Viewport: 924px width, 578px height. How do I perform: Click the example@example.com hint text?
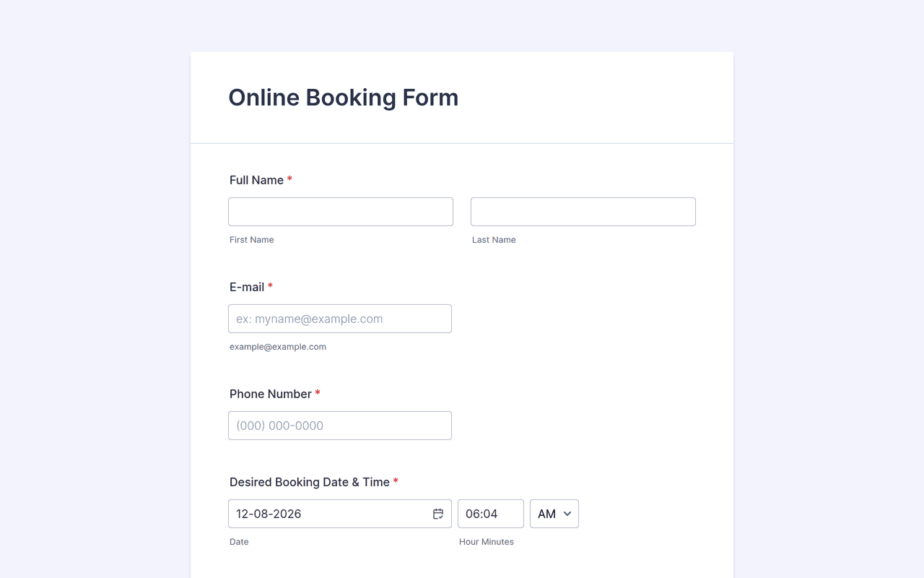coord(278,347)
